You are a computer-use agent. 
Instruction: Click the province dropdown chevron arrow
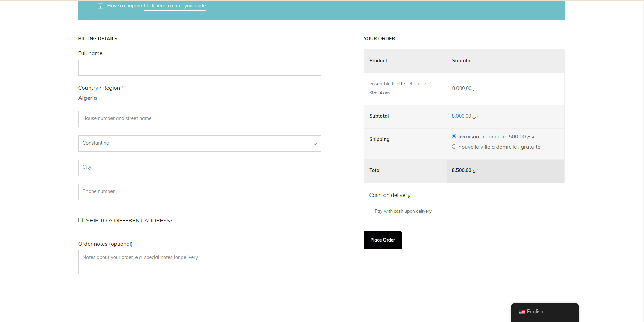point(315,144)
